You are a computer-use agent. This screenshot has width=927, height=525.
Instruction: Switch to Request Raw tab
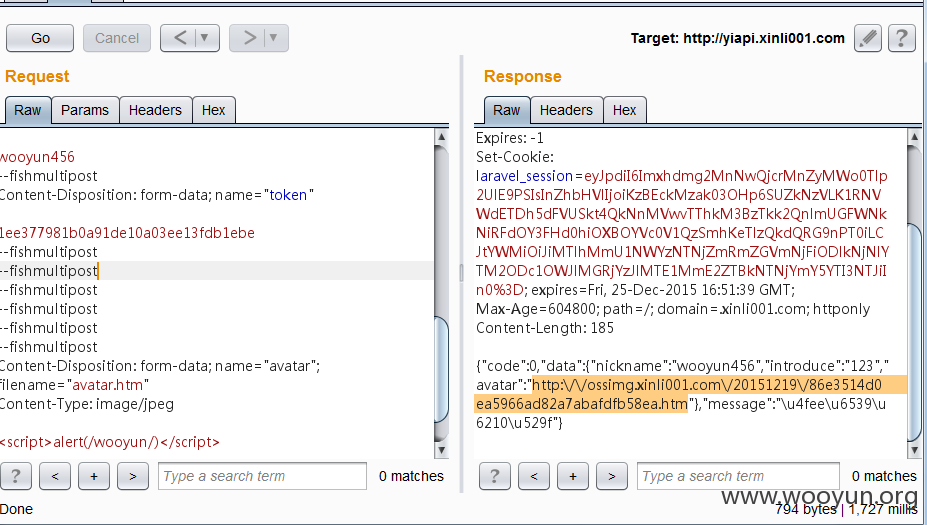(x=28, y=110)
